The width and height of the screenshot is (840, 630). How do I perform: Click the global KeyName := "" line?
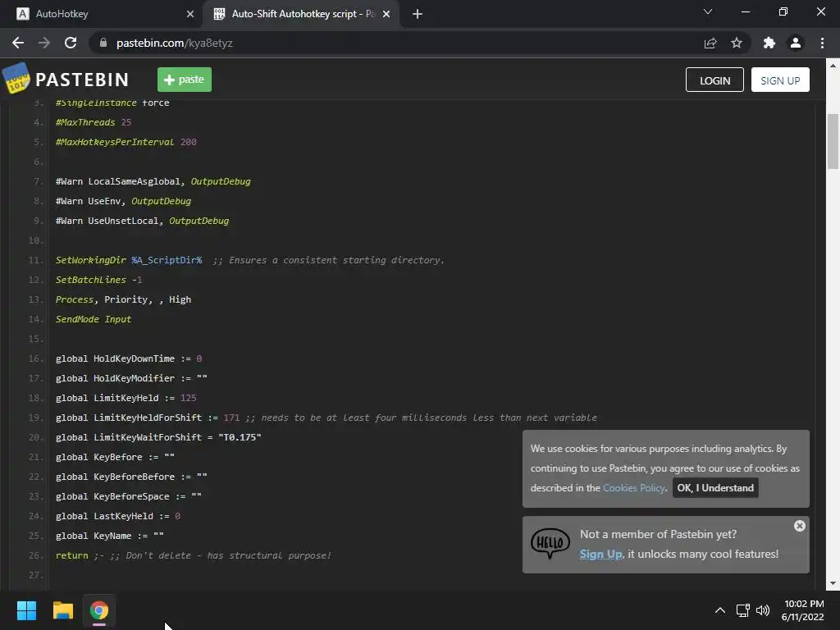(109, 536)
